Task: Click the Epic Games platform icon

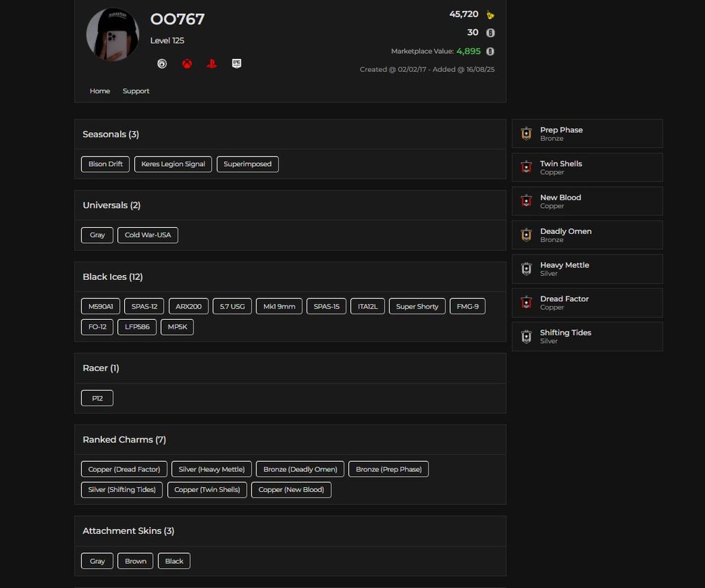Action: tap(237, 63)
